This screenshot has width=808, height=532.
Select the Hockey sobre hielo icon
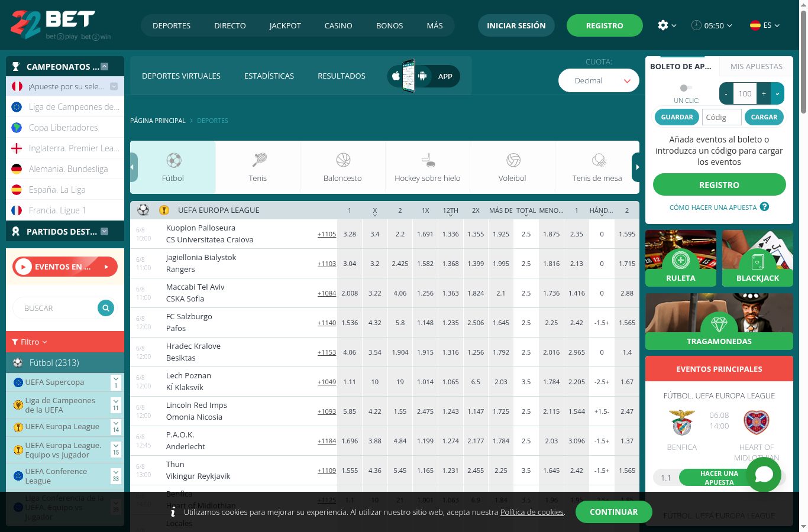428,160
